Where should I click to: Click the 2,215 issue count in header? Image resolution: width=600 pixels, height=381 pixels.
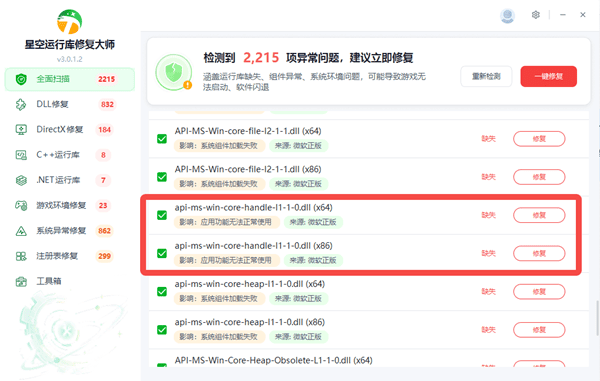pos(261,58)
